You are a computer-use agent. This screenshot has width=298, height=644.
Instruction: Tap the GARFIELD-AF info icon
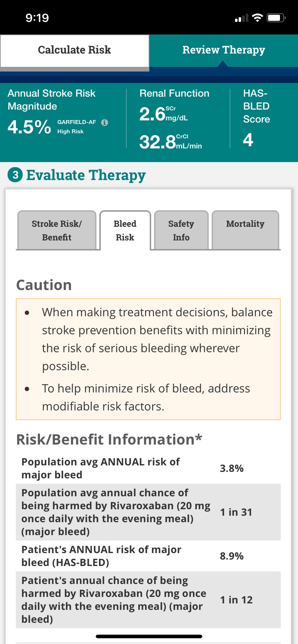click(105, 122)
